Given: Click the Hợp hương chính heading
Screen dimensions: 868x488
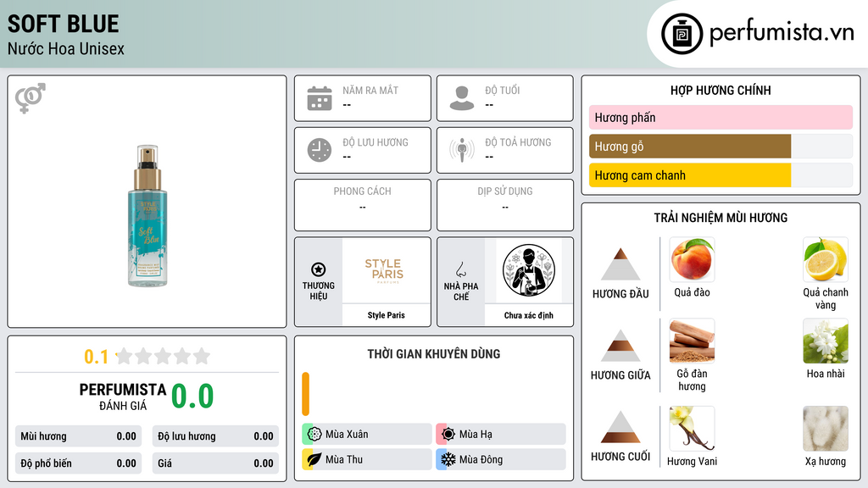Looking at the screenshot, I should pyautogui.click(x=721, y=90).
